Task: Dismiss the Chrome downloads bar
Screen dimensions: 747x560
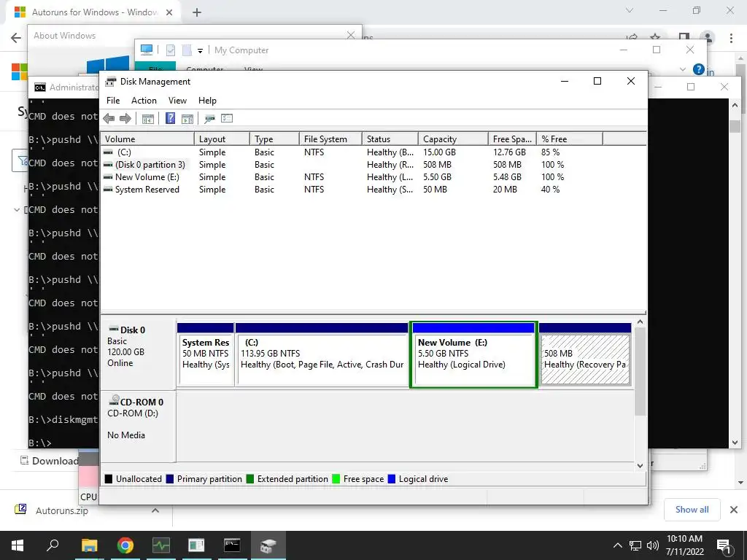Action: (734, 510)
